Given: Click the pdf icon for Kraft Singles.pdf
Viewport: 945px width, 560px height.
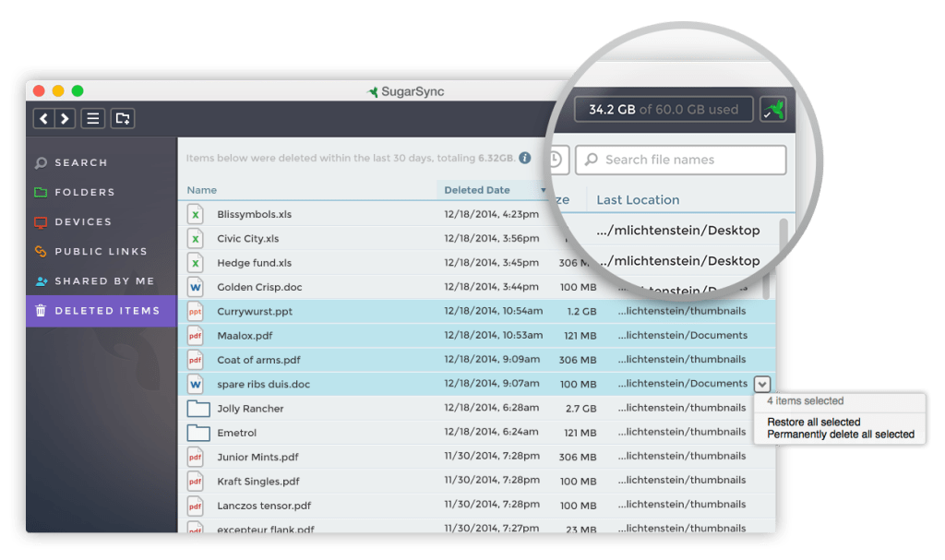Looking at the screenshot, I should (x=196, y=481).
